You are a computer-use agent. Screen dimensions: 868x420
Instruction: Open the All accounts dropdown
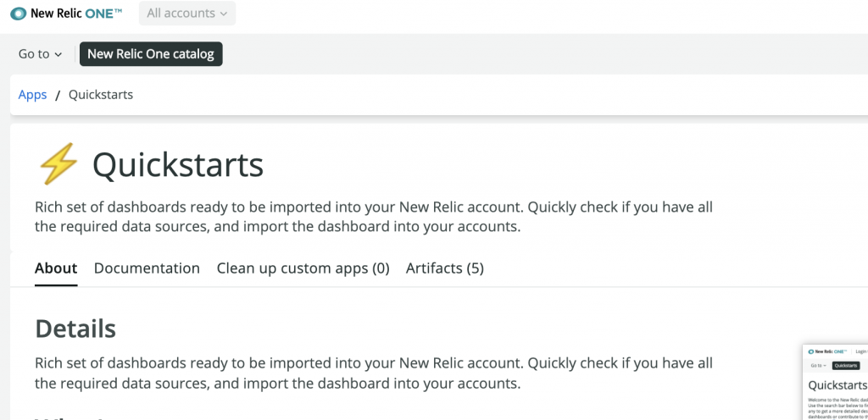click(187, 14)
